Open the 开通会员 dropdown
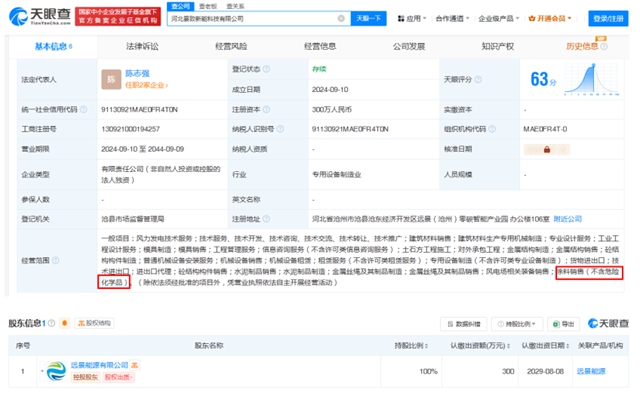This screenshot has height=393, width=640. tap(550, 18)
